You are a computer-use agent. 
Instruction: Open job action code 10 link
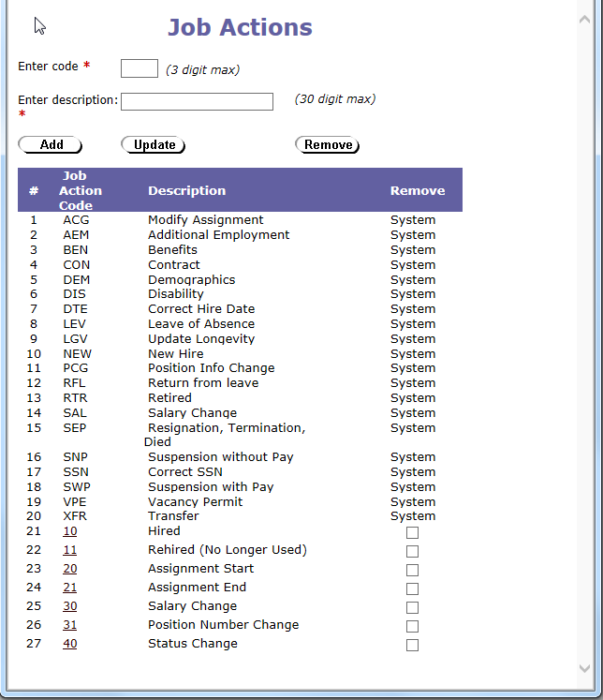[x=70, y=531]
